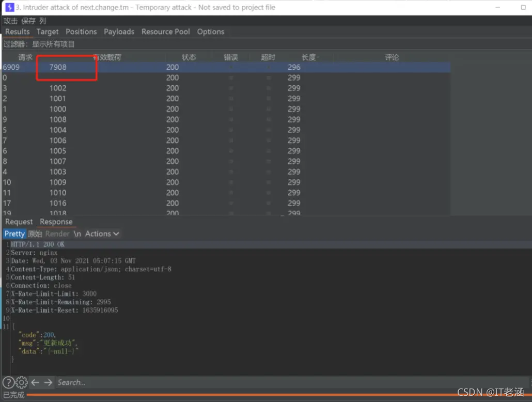Expand the Actions dropdown
The height and width of the screenshot is (402, 532).
click(x=102, y=234)
